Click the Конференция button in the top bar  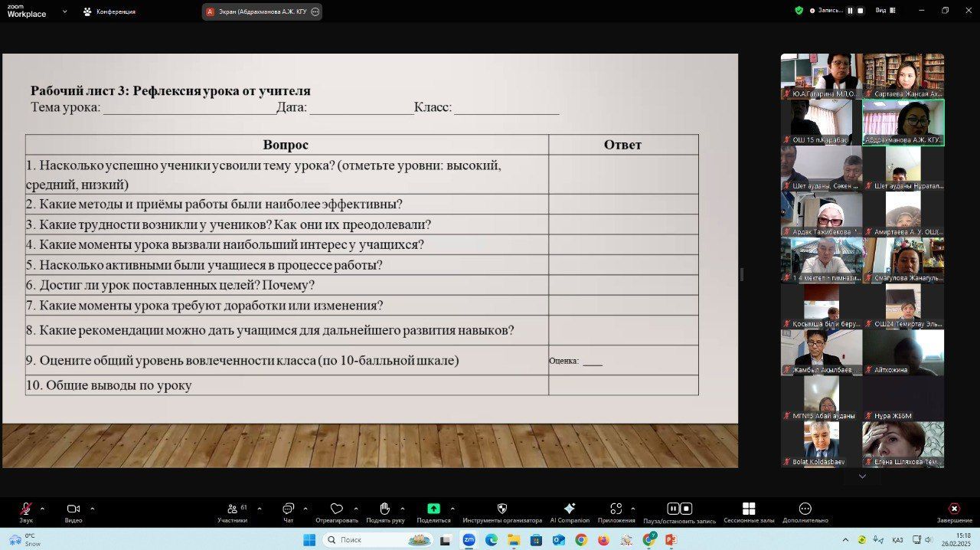109,11
